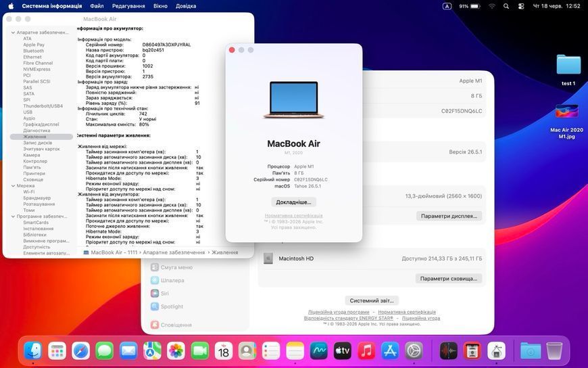
Task: Open Ліцензійна угода програми link
Action: pyautogui.click(x=339, y=312)
